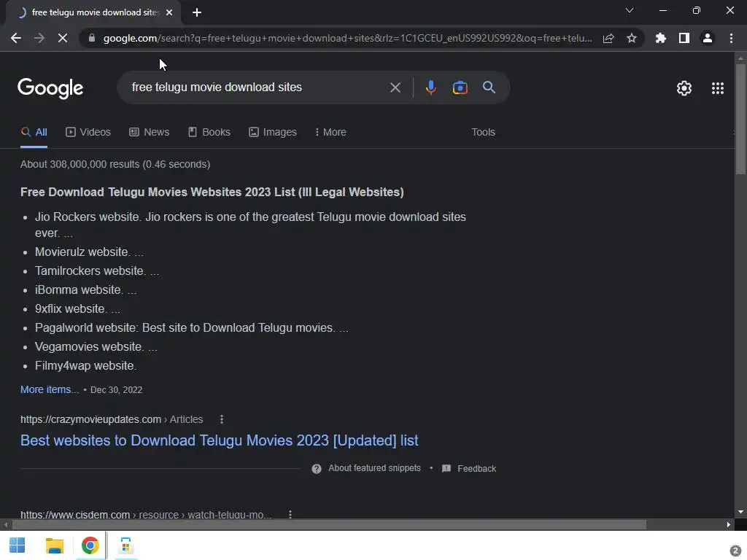Bookmark this page with the star
This screenshot has height=560, width=747.
tap(632, 38)
